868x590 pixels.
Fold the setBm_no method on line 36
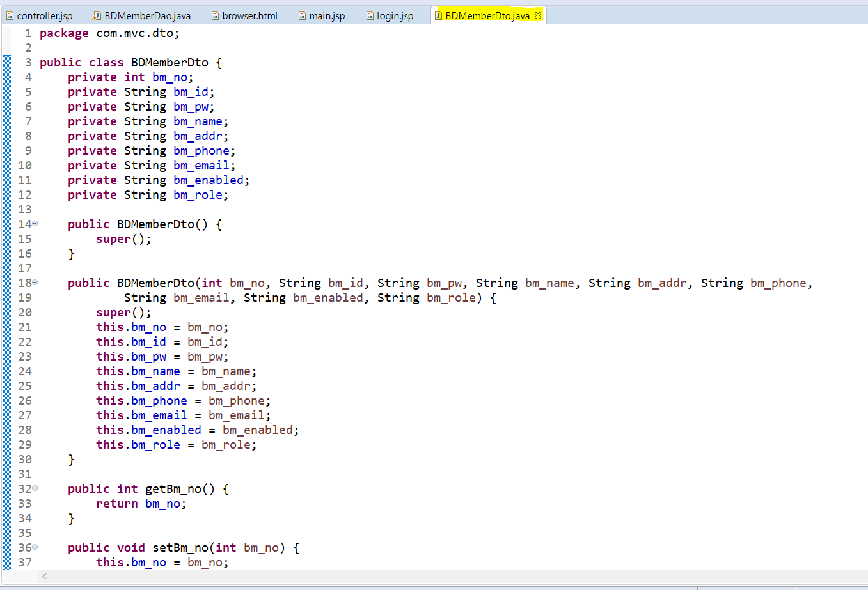coord(35,547)
